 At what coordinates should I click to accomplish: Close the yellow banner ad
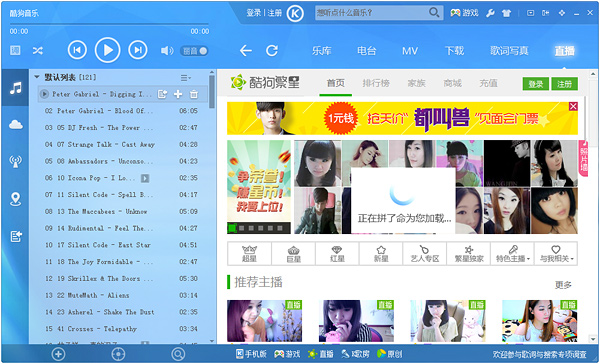click(573, 106)
